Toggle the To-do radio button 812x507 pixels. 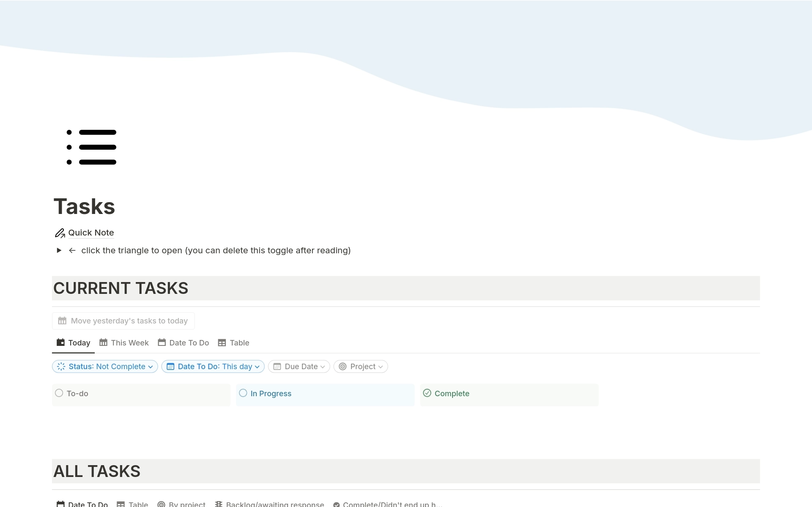[59, 393]
